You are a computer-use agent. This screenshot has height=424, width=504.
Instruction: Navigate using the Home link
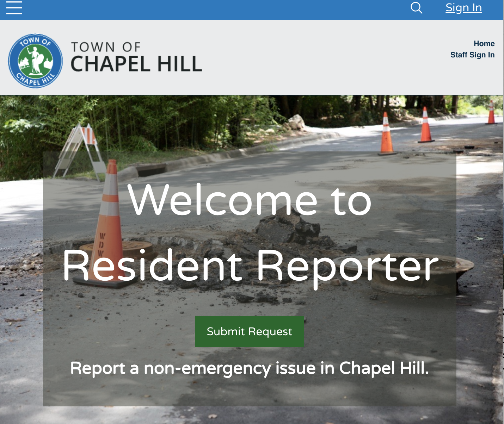(x=485, y=44)
